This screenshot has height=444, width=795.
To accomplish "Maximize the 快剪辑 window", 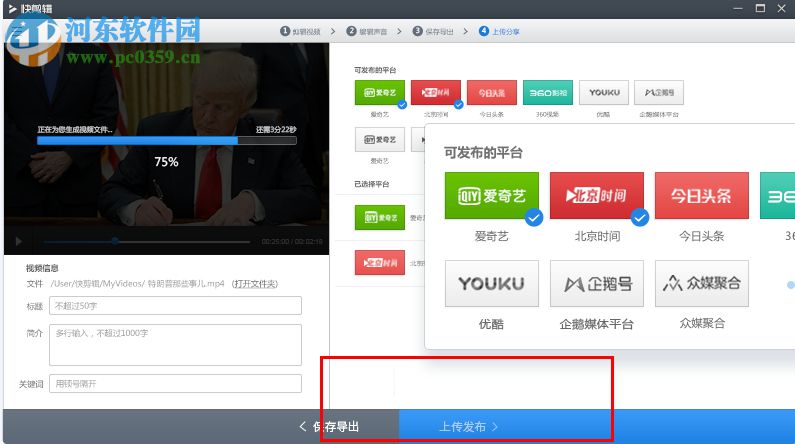I will coord(760,8).
